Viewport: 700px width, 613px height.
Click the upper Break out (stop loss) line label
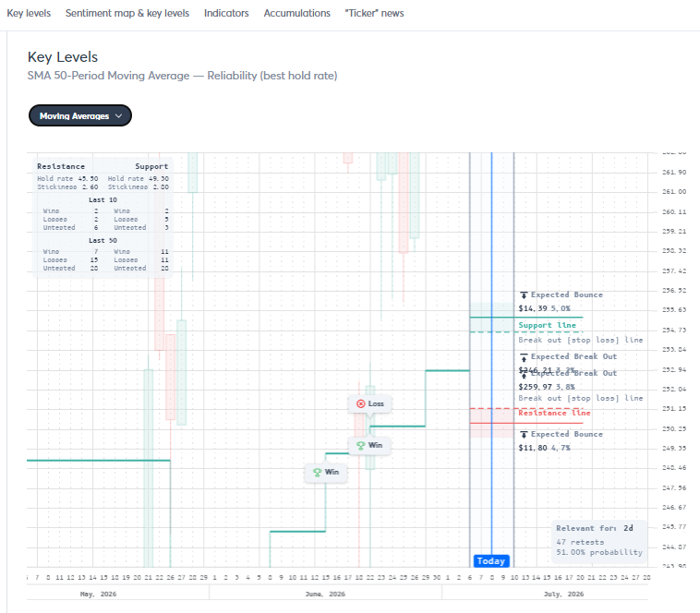pos(580,340)
